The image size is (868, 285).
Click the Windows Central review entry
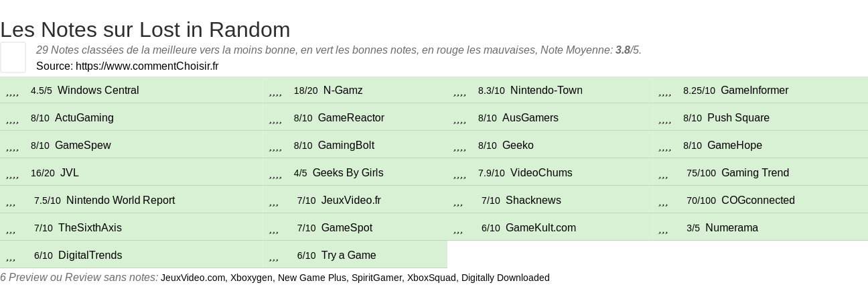[98, 91]
